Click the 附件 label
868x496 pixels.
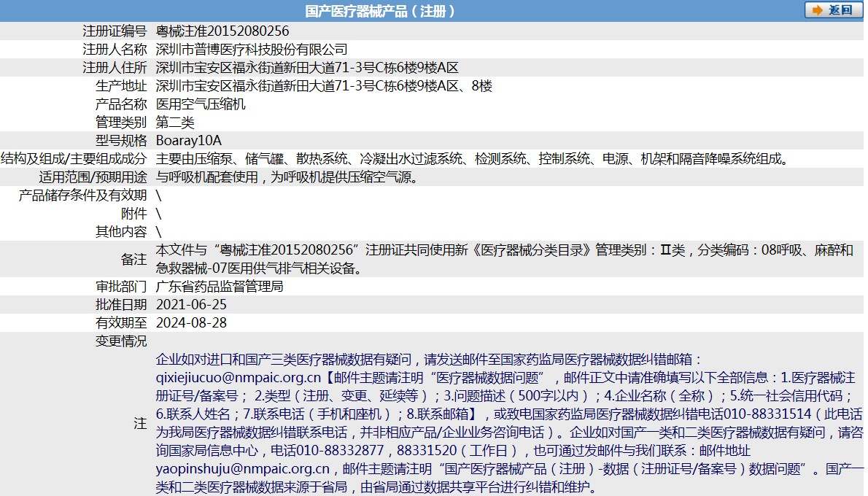point(134,214)
